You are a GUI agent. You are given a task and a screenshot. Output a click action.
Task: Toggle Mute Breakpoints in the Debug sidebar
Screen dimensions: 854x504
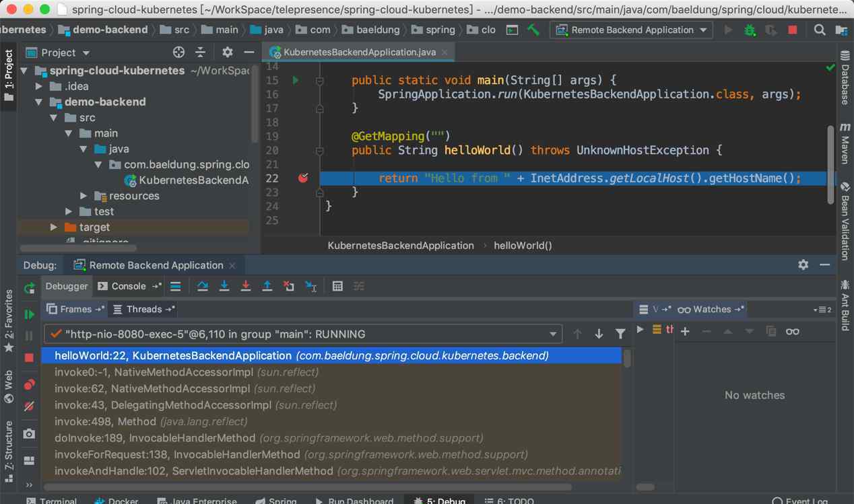(29, 406)
